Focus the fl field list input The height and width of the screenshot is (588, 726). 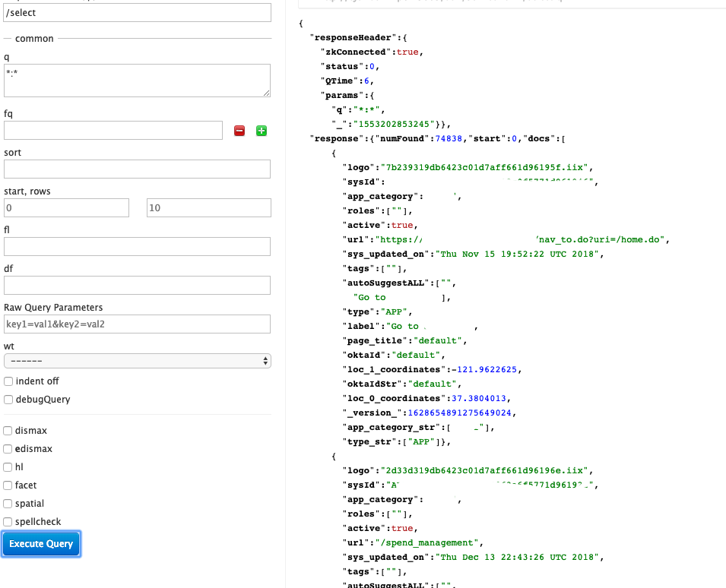pyautogui.click(x=138, y=246)
